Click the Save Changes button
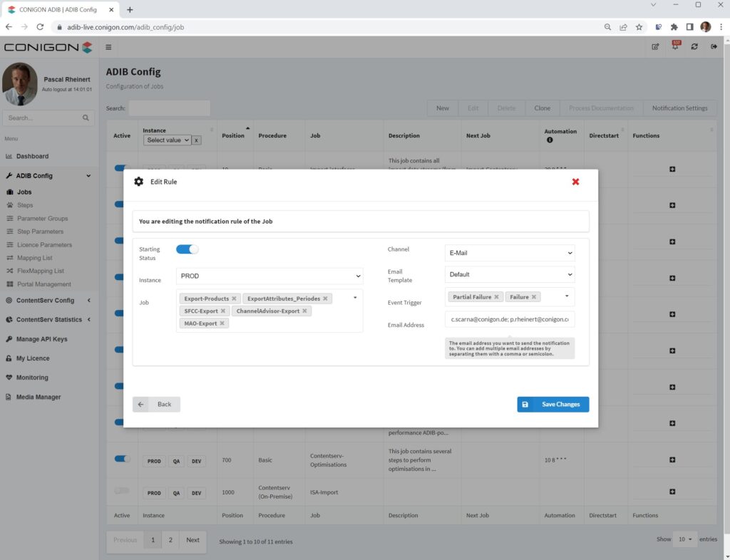The image size is (730, 560). tap(552, 404)
